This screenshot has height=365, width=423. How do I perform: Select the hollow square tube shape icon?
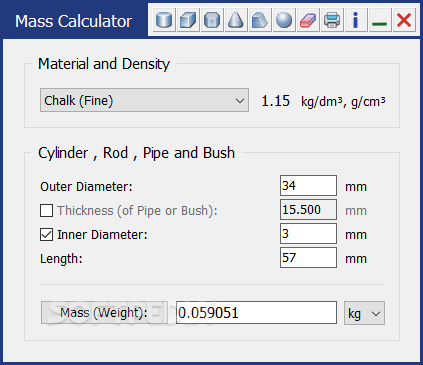coord(212,20)
